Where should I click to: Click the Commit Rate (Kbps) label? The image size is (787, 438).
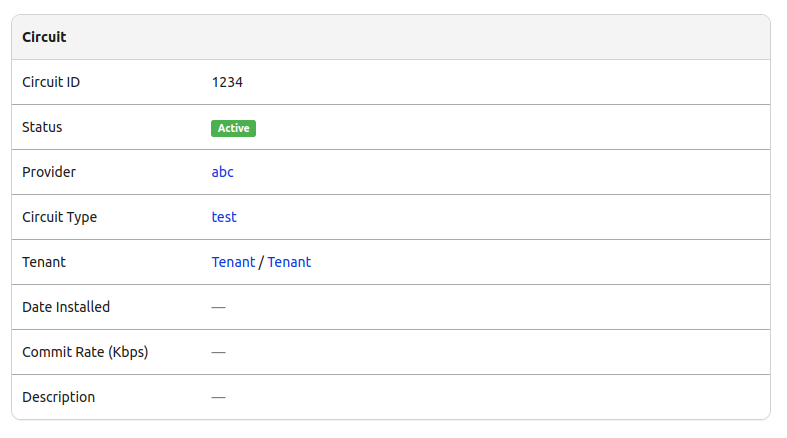(x=85, y=352)
